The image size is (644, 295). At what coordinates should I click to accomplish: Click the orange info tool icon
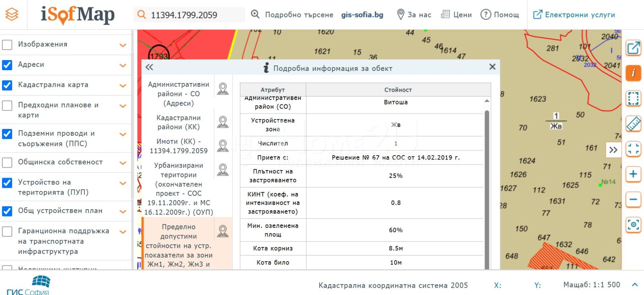coord(633,73)
